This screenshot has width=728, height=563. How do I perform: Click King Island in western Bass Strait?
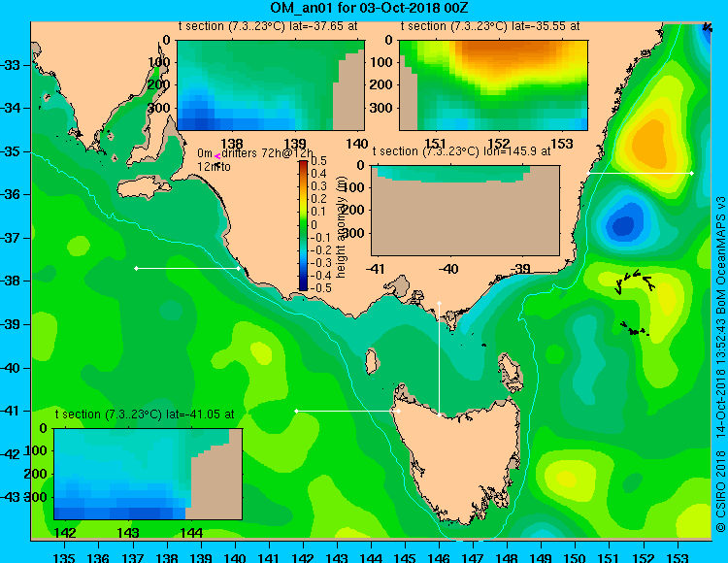tap(371, 361)
